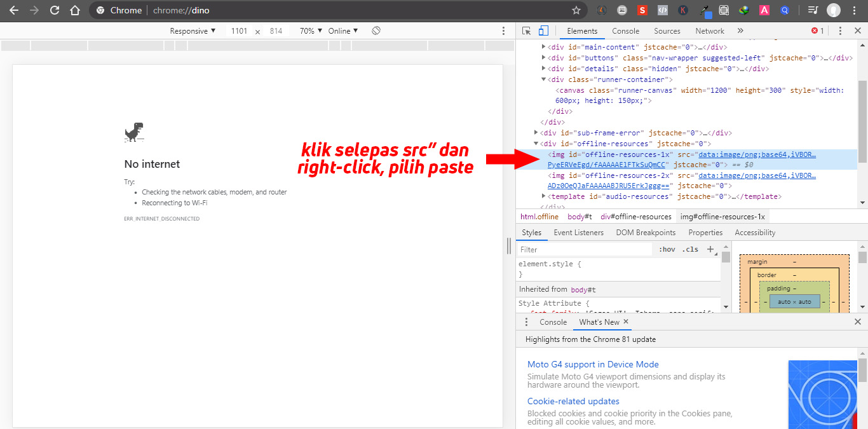Activate the inspect element picker tool
The image size is (868, 429).
[527, 31]
